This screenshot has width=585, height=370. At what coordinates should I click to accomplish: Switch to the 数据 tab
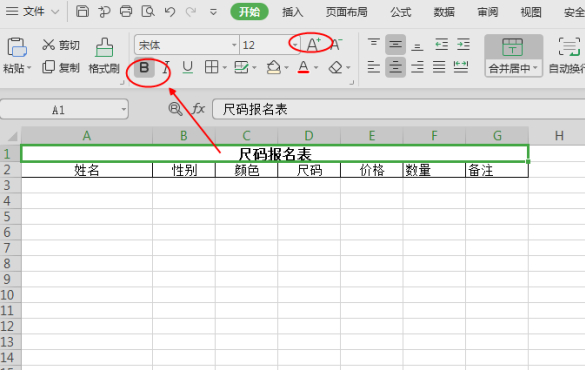point(444,12)
